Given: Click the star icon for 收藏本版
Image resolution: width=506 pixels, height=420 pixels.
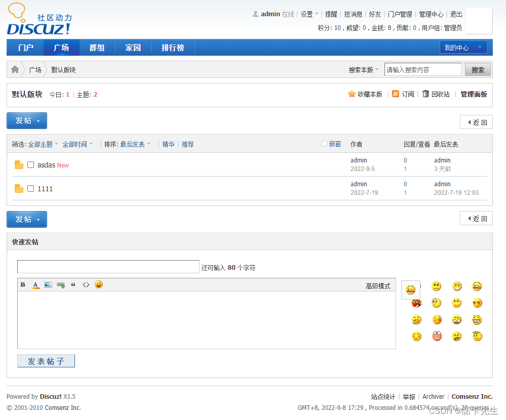Looking at the screenshot, I should 352,94.
